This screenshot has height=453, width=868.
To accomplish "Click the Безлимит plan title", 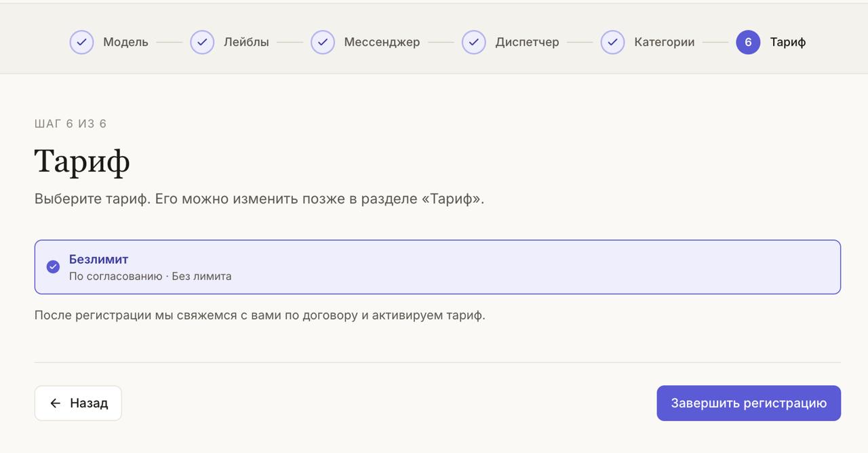I will (x=99, y=259).
